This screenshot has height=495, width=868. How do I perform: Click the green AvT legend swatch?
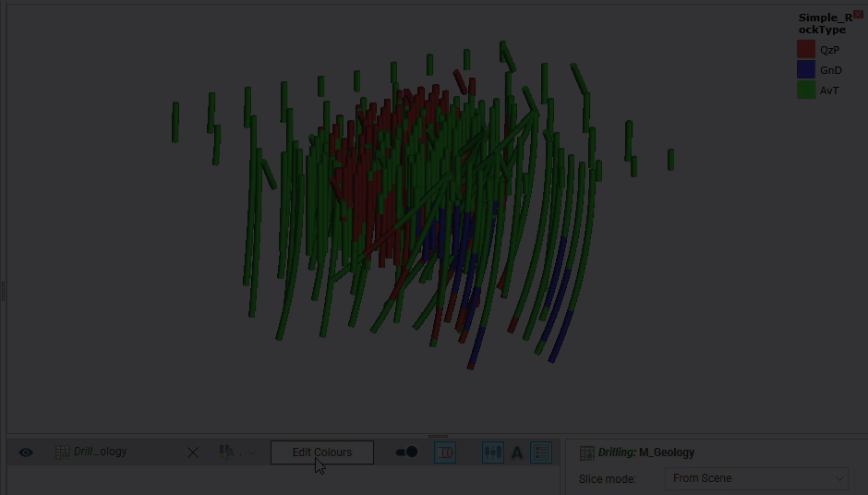pos(806,91)
